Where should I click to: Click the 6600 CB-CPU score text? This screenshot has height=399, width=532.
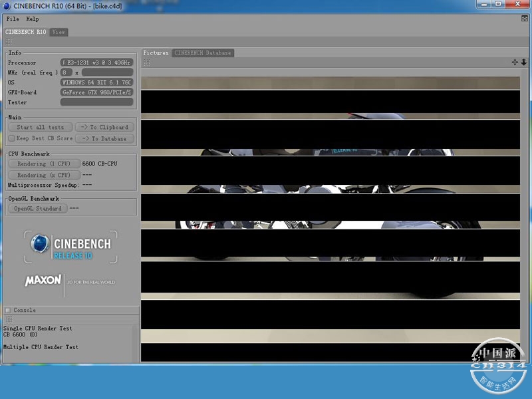pos(100,164)
